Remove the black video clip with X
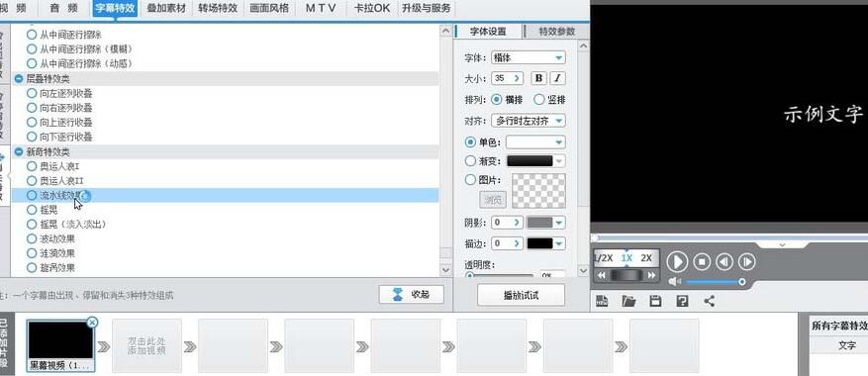This screenshot has width=868, height=376. coord(92,323)
